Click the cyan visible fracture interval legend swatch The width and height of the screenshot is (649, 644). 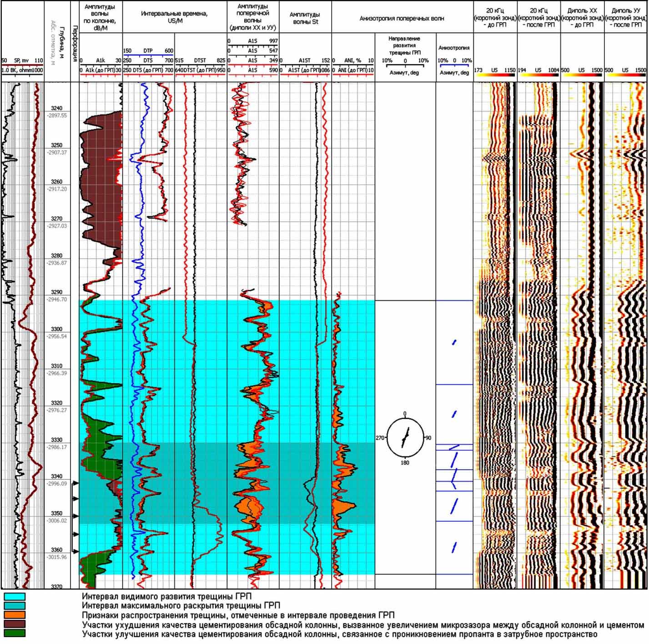[x=15, y=597]
